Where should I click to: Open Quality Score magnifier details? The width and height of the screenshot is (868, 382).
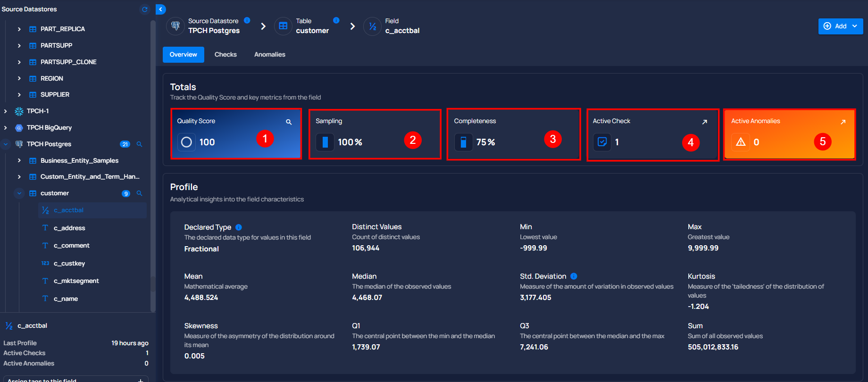tap(289, 122)
